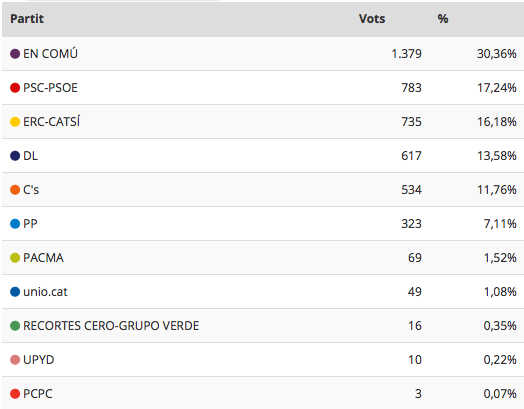Select the EN COMÚ party name
This screenshot has height=409, width=524.
50,54
